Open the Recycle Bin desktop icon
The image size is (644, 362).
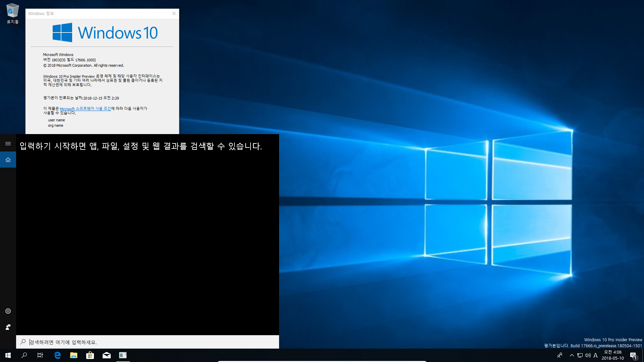point(13,14)
